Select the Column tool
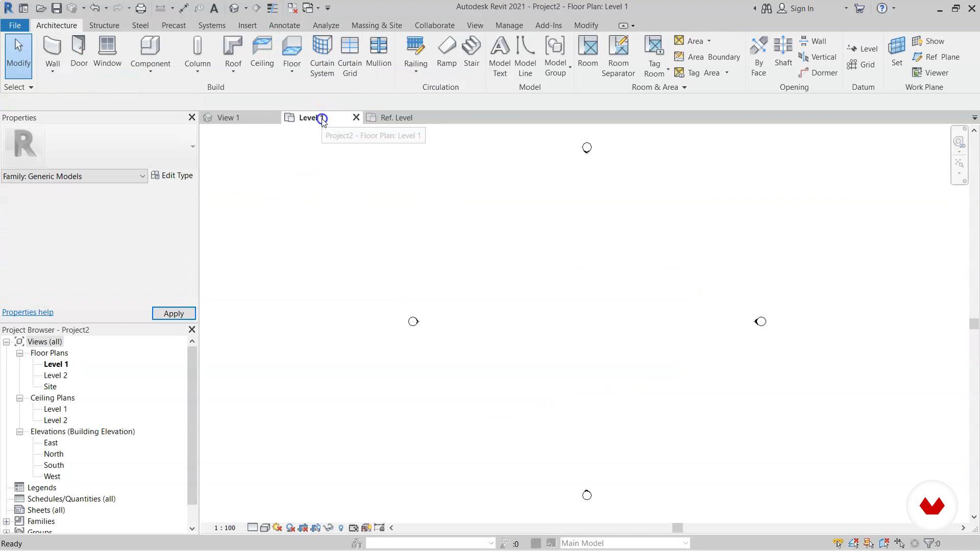 [198, 53]
